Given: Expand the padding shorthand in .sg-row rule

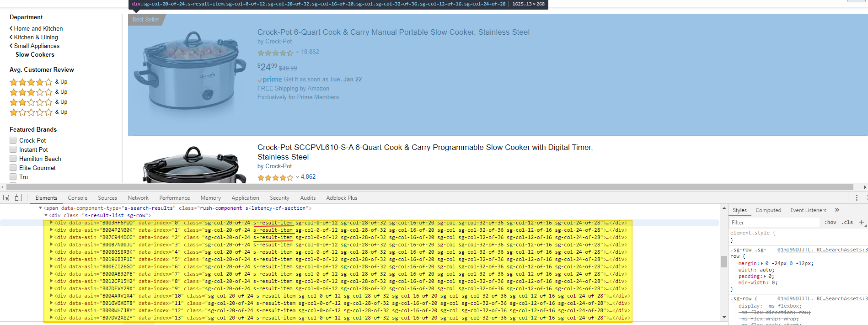Looking at the screenshot, I should tap(765, 276).
